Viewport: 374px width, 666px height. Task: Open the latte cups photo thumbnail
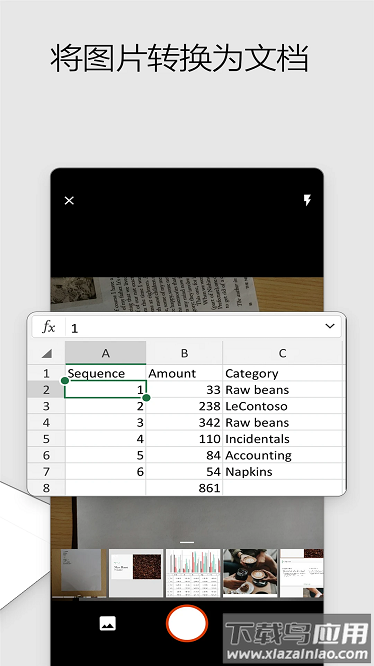pos(250,573)
